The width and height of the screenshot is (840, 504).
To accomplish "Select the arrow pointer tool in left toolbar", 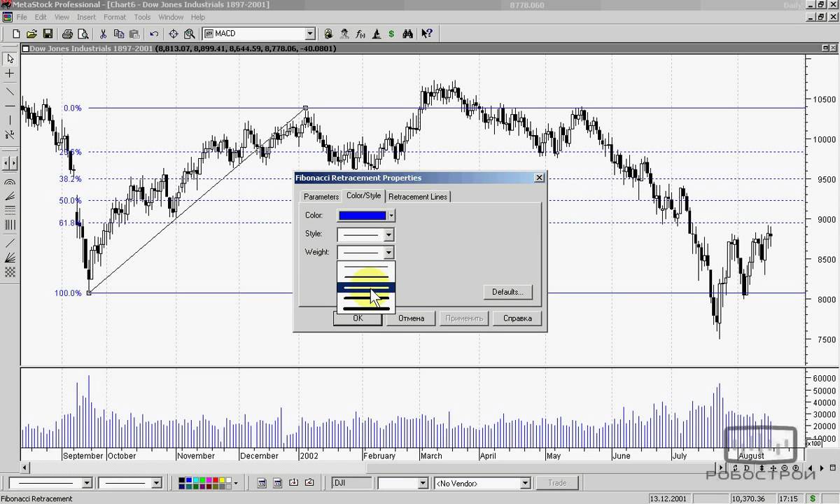I will pos(10,59).
